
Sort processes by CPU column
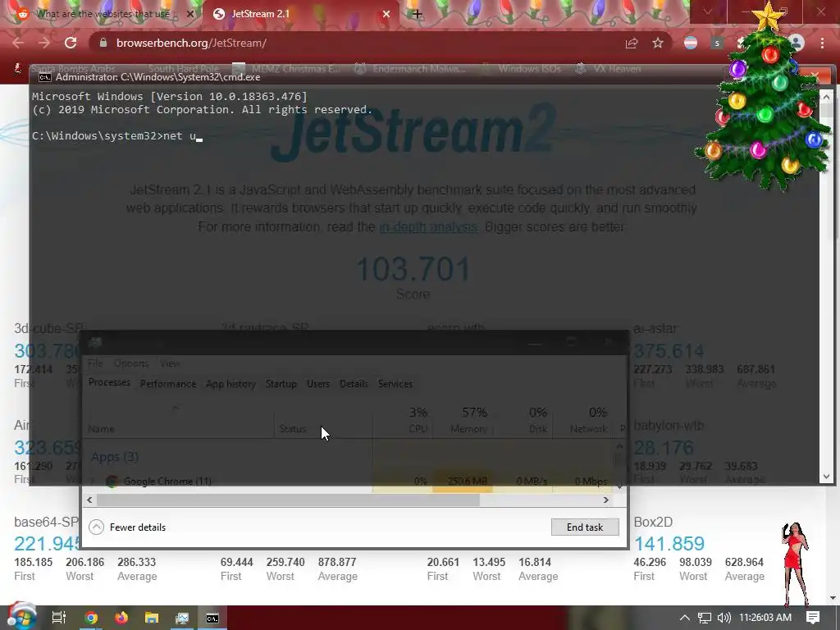point(402,421)
